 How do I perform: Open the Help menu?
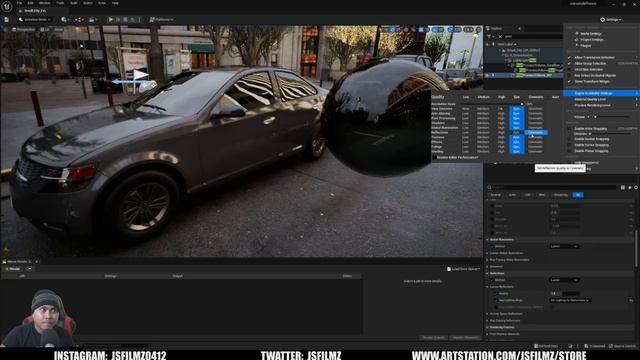coord(115,3)
